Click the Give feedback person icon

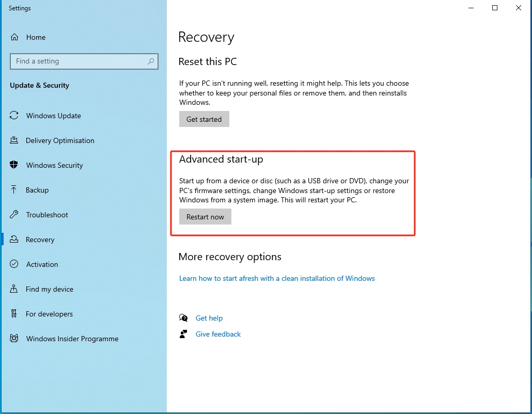(x=183, y=334)
